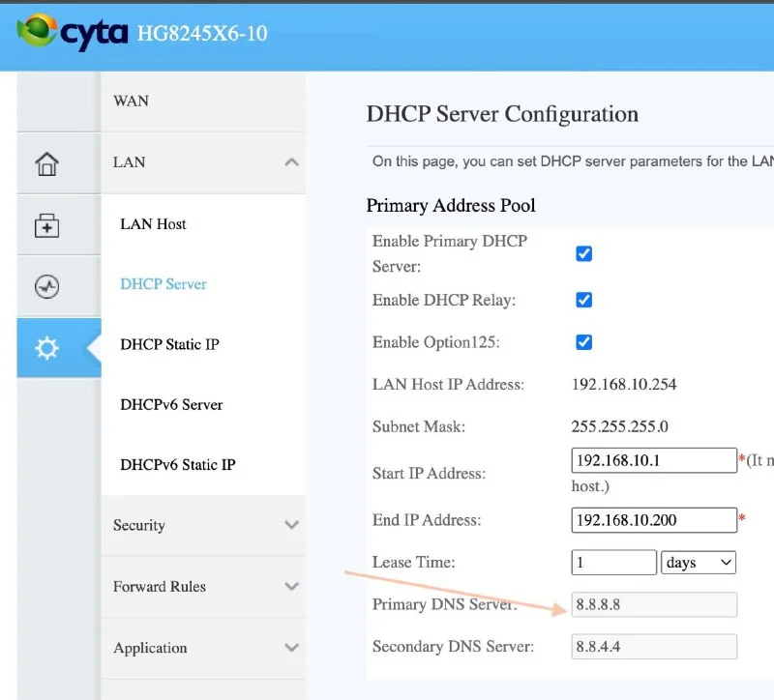This screenshot has width=774, height=700.
Task: Go to DHCP Static IP page
Action: (169, 344)
